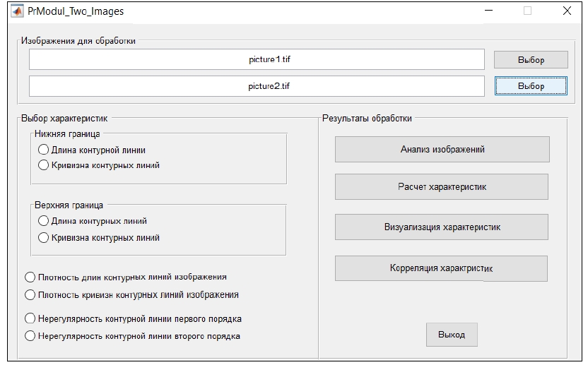Enable Плотность длин контурных линий изображения option
The height and width of the screenshot is (365, 588).
[x=30, y=277]
